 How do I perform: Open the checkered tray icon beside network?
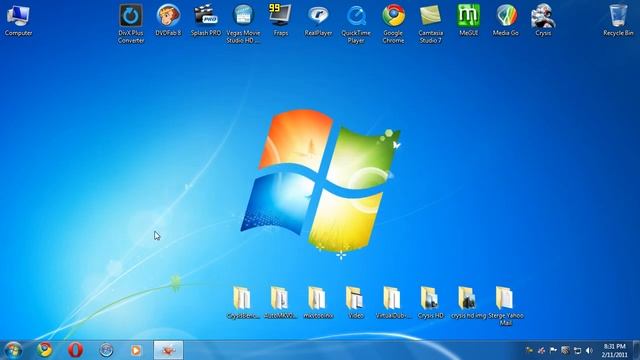[x=565, y=350]
